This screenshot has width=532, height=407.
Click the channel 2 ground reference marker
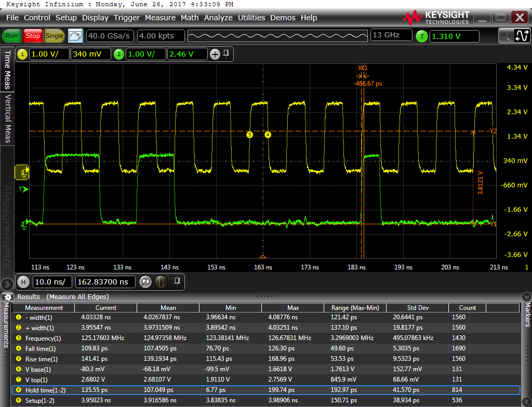click(24, 225)
